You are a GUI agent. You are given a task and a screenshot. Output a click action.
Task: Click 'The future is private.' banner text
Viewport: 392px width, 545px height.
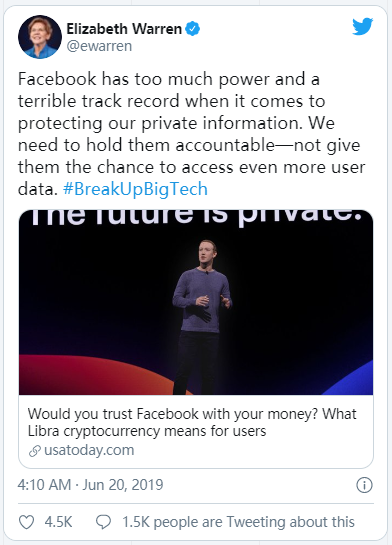click(x=196, y=217)
